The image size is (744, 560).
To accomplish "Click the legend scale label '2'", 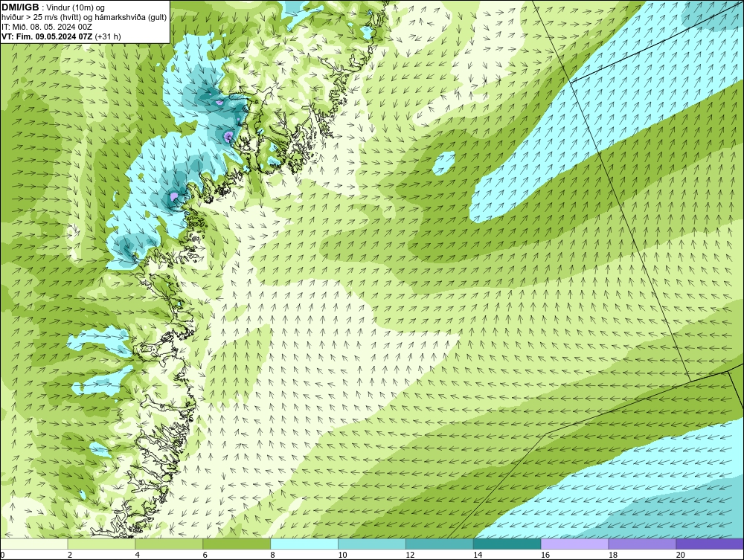I will click(70, 555).
